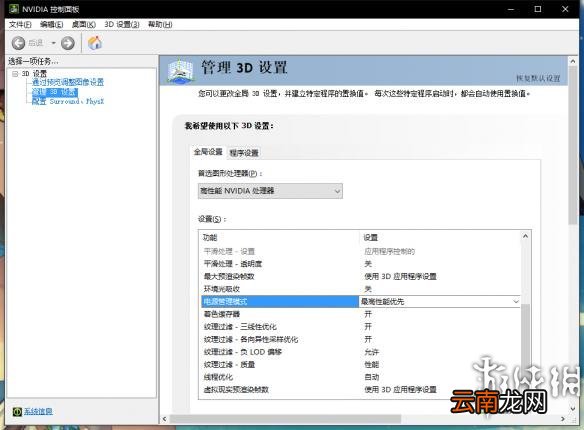Select the 线程优化 row

(x=361, y=377)
